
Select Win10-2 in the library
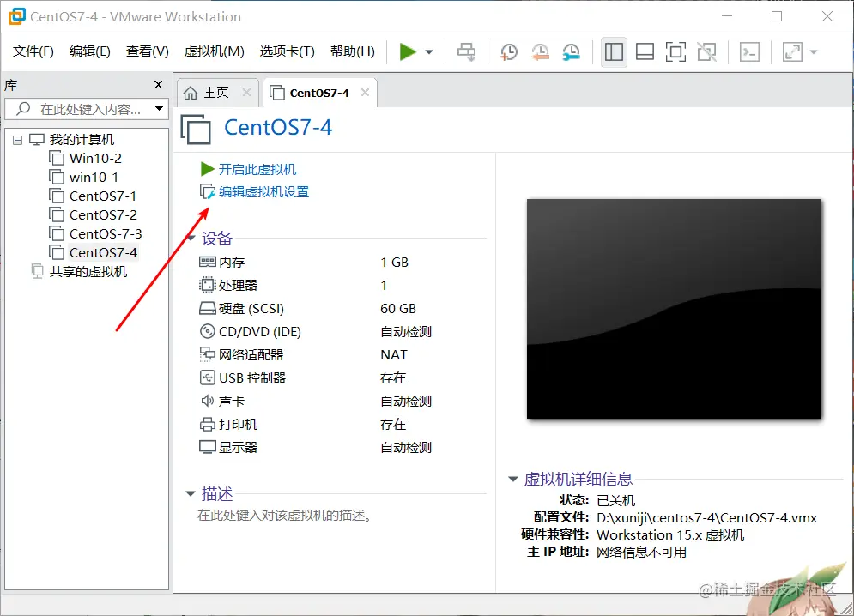pyautogui.click(x=95, y=159)
